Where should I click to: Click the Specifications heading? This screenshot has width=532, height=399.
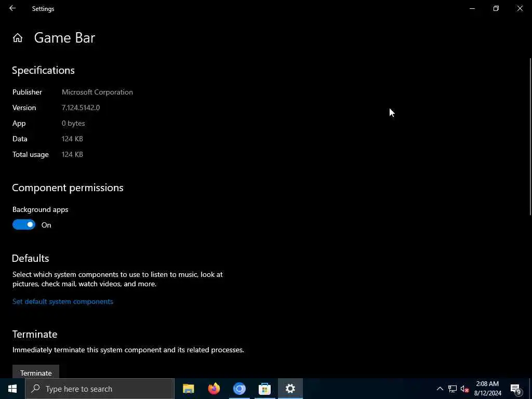tap(44, 70)
